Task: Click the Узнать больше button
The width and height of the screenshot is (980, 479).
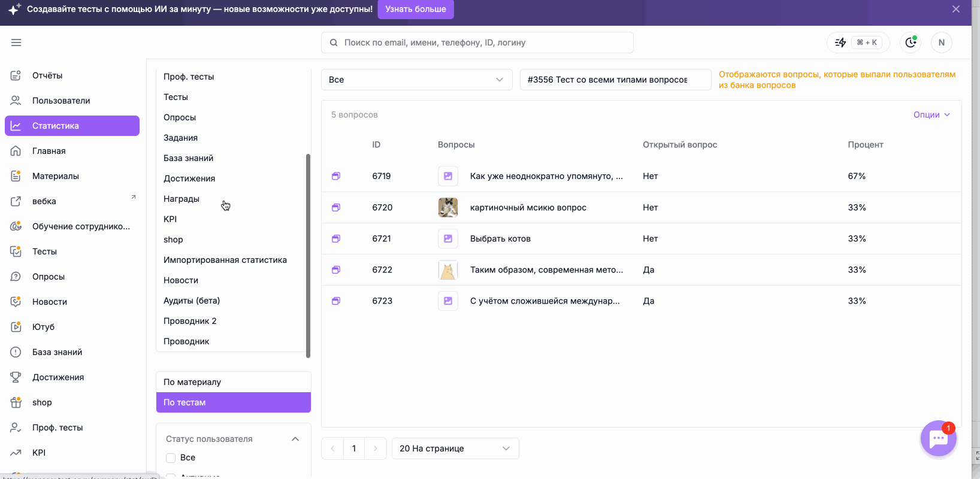Action: [x=416, y=9]
